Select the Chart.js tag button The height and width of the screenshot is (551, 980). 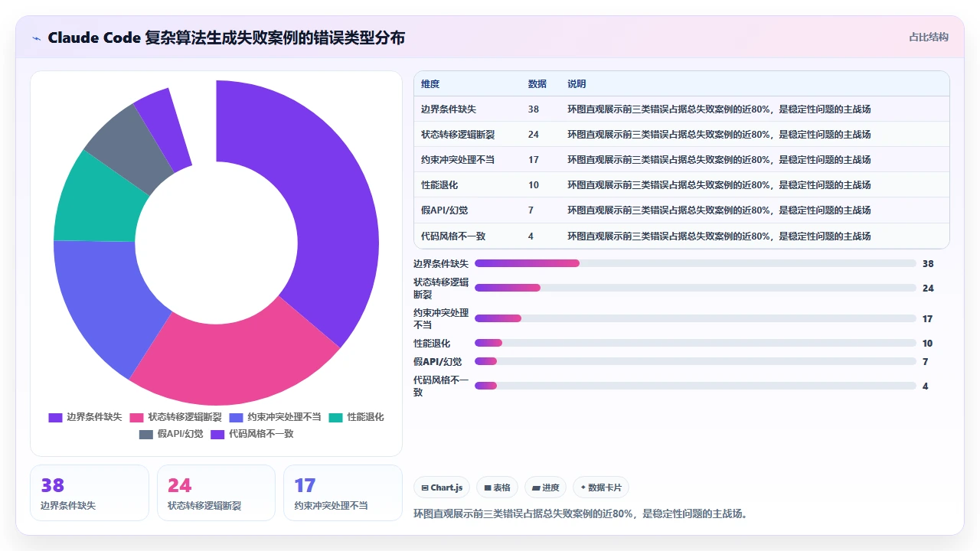(x=443, y=487)
